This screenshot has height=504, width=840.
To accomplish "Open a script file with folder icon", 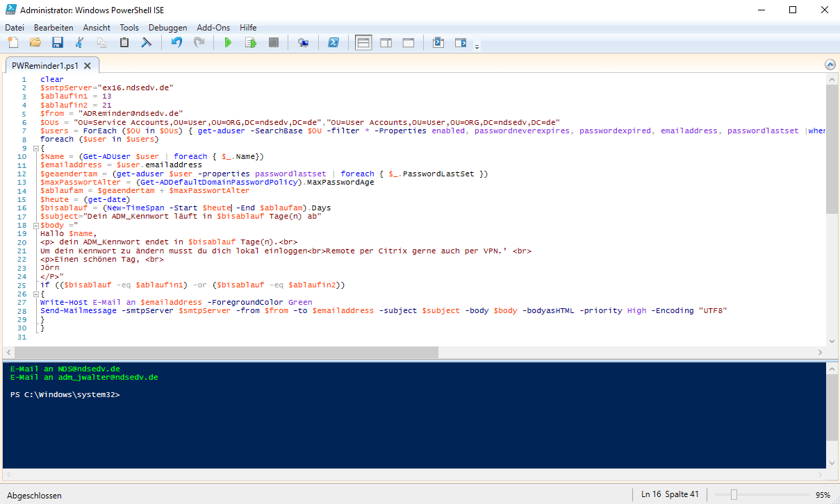I will tap(35, 43).
